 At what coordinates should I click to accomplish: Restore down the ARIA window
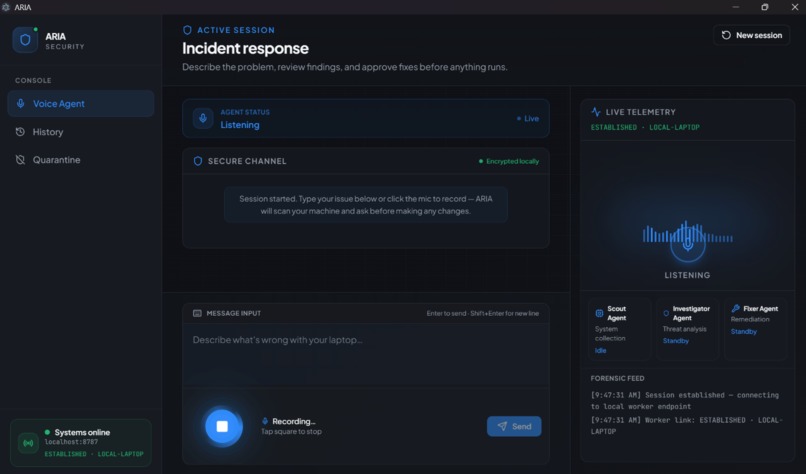click(765, 7)
